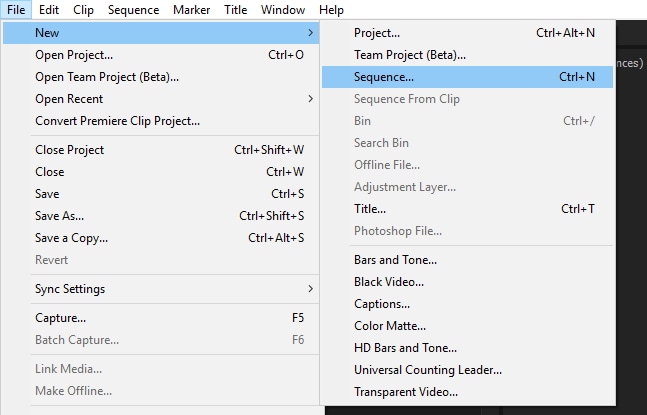Screen dimensions: 647x415
Task: Open the Edit menu
Action: click(x=49, y=10)
